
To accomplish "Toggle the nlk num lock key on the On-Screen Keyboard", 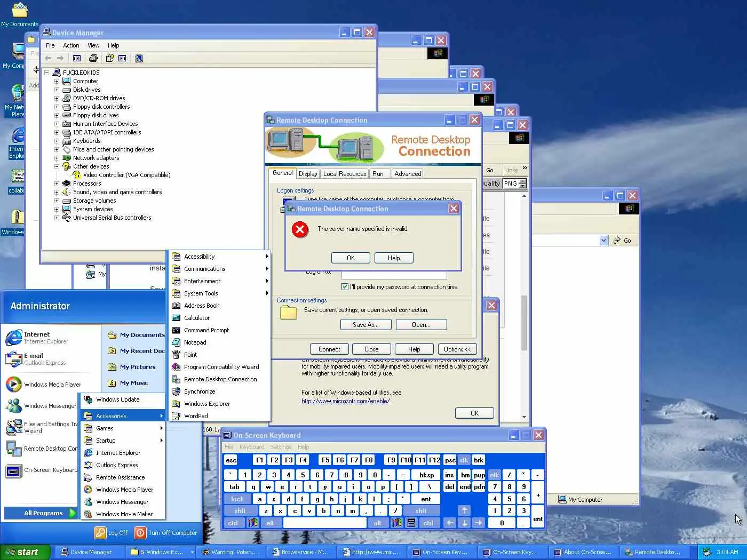I will tap(495, 475).
